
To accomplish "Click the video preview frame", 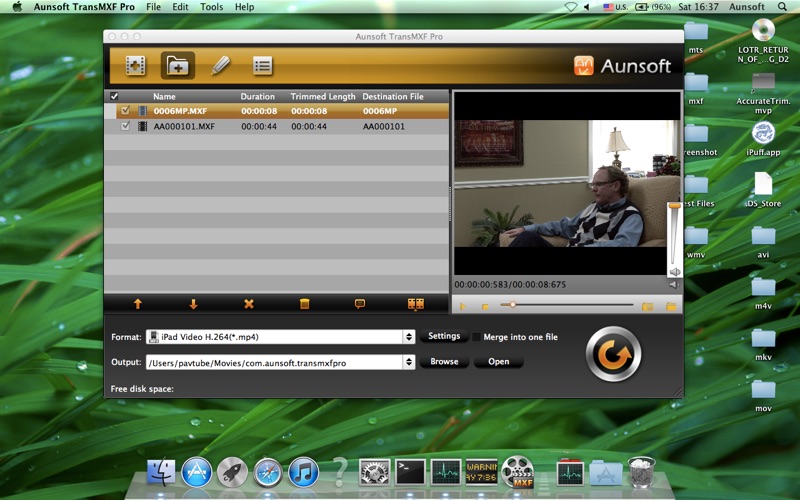I will 566,184.
